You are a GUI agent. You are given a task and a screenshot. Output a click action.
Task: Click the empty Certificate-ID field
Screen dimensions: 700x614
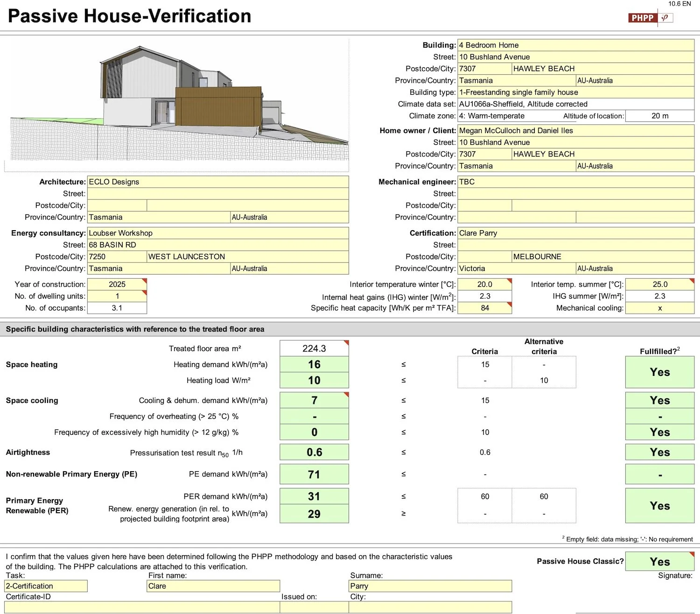142,607
